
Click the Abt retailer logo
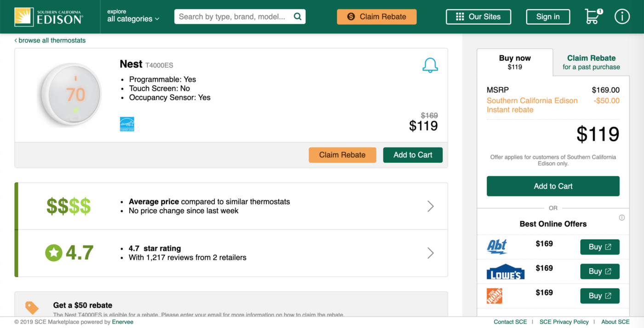[497, 247]
